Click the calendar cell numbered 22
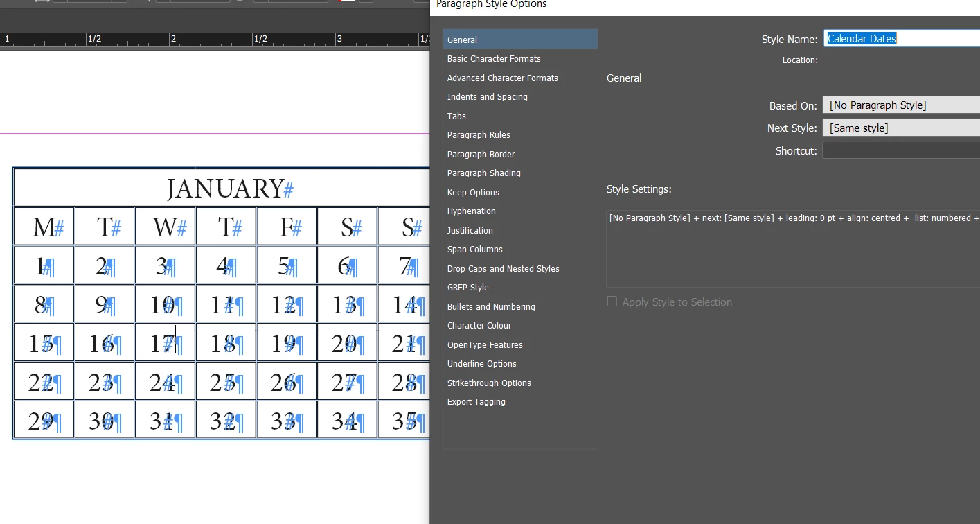Screen dimensions: 980x524 coord(44,381)
